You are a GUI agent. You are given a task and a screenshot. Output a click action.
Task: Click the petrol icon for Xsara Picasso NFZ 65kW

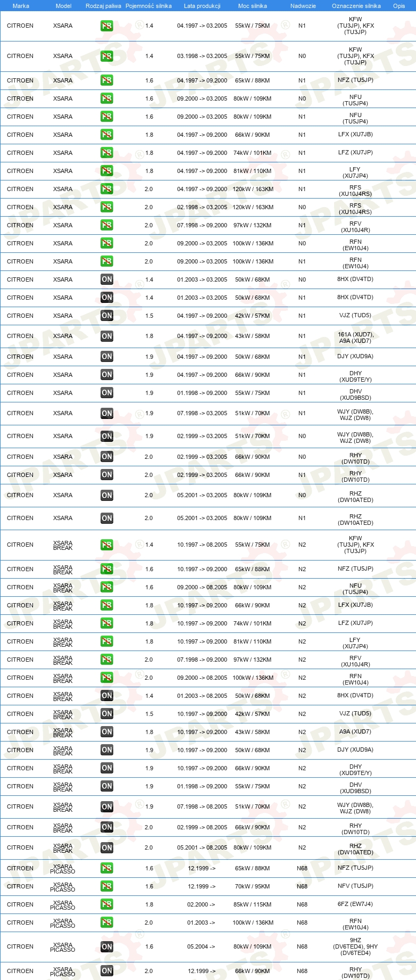click(x=107, y=868)
